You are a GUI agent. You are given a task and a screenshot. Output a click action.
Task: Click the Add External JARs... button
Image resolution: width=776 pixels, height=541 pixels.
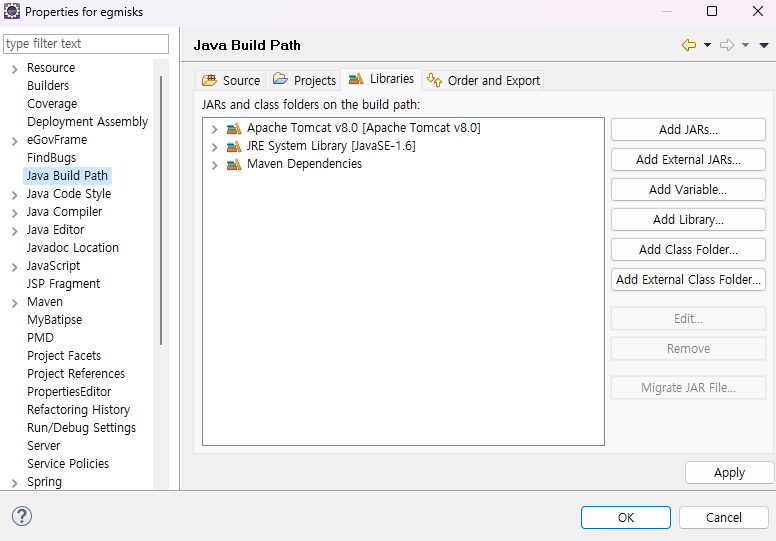tap(688, 159)
